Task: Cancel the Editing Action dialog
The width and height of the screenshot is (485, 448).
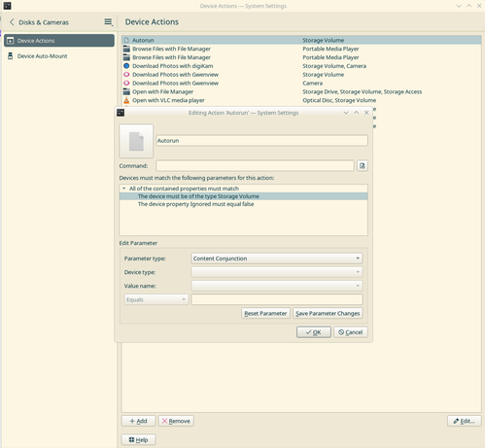Action: pyautogui.click(x=351, y=332)
